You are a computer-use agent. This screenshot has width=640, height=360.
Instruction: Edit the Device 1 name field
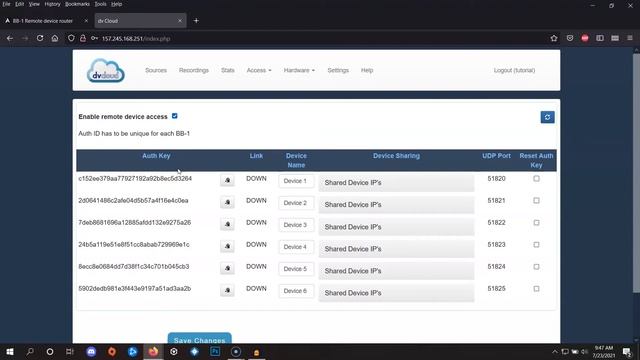pos(296,181)
